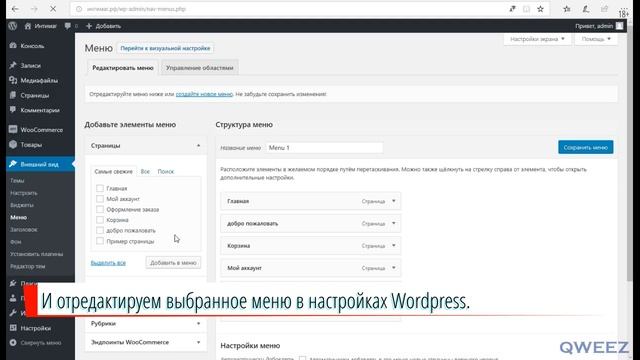Click Установить плагины submenu item
The width and height of the screenshot is (640, 360).
point(37,254)
